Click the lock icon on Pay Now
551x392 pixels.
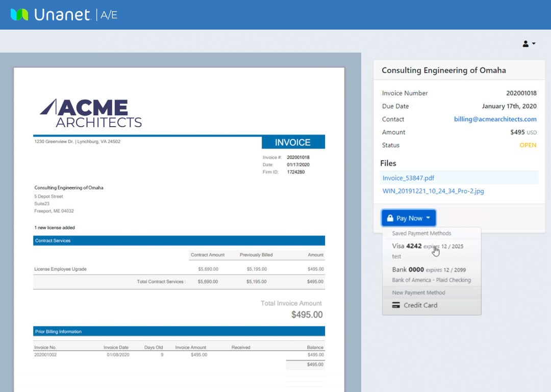[x=390, y=218]
